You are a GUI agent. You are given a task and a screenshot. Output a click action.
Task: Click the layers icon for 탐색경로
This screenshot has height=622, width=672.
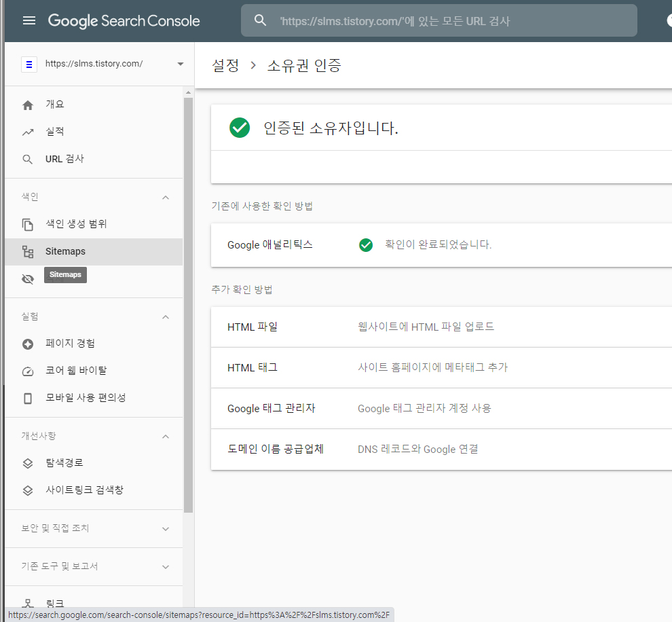28,463
